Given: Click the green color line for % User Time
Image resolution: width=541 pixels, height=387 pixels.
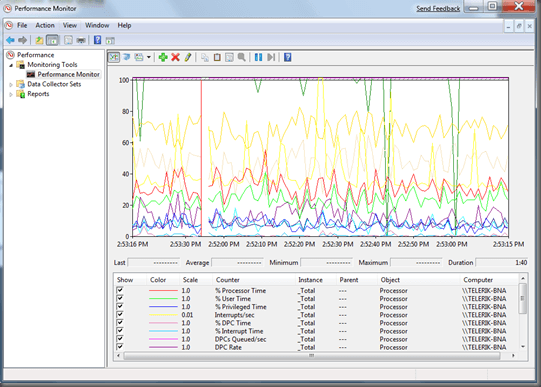Looking at the screenshot, I should coord(163,299).
